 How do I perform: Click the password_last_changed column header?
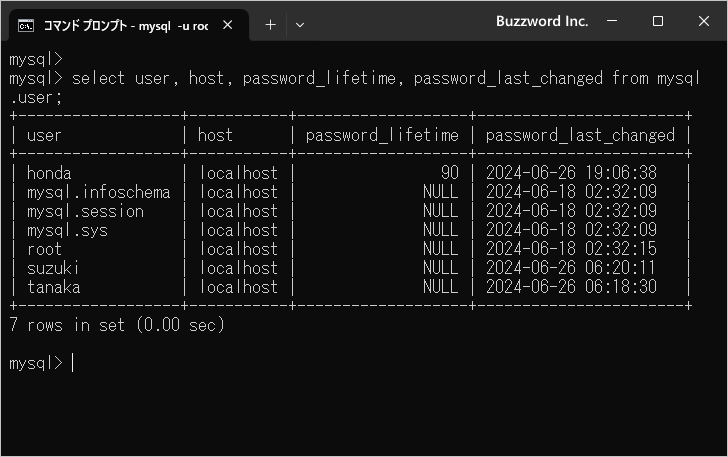580,135
